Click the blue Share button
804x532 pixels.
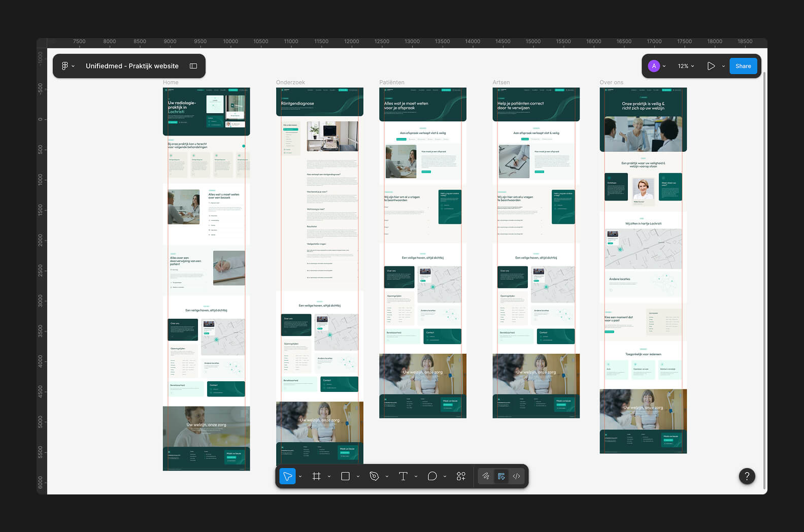click(743, 66)
